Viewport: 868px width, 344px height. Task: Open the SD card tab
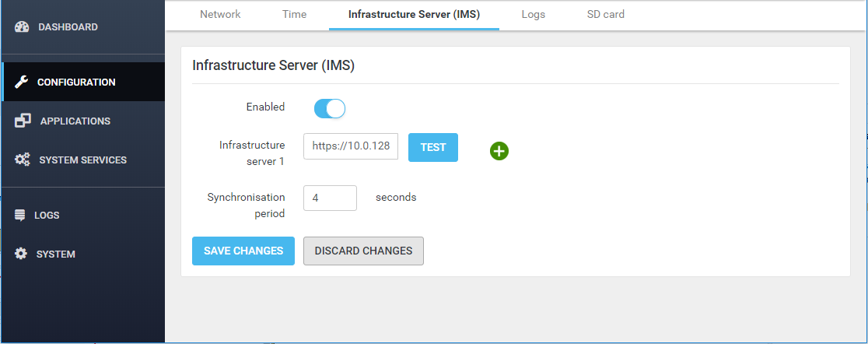[605, 15]
